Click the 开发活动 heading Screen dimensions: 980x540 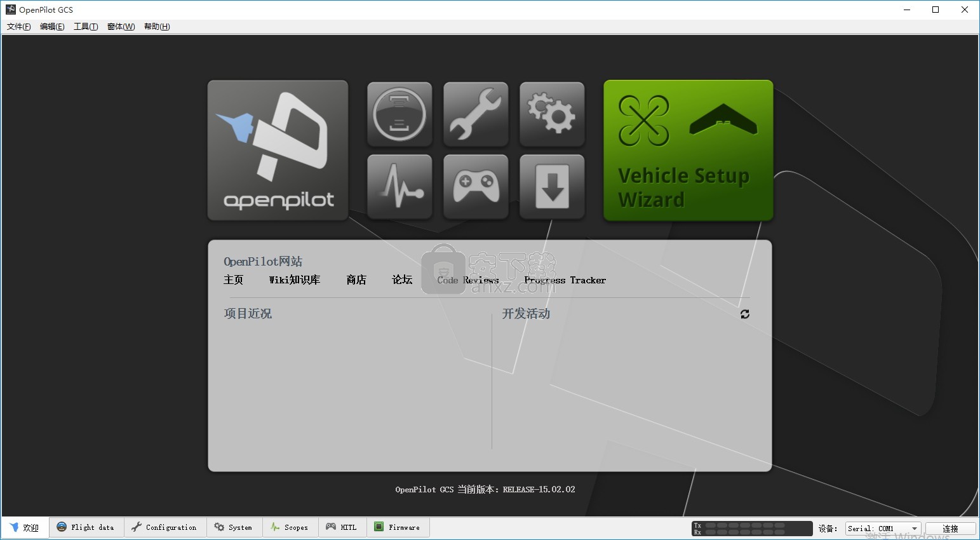pos(526,313)
